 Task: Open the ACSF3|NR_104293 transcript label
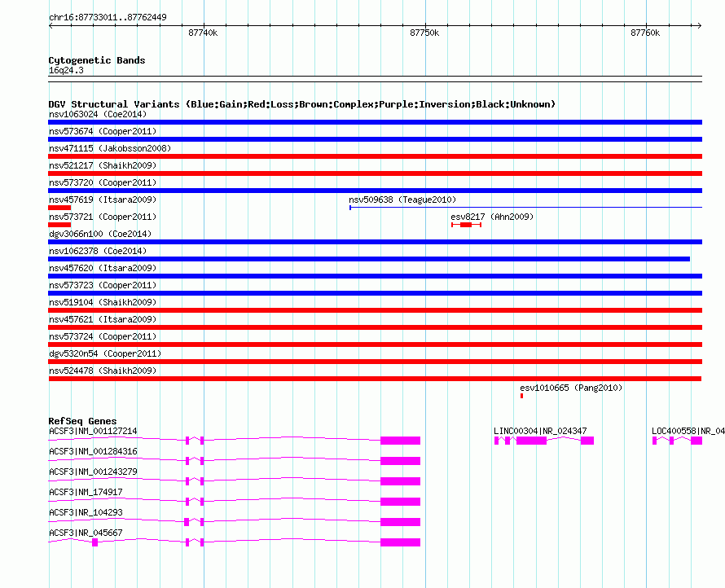click(86, 512)
